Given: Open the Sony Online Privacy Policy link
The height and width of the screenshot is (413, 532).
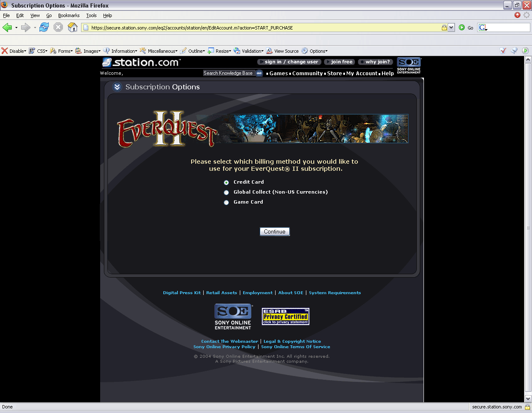Looking at the screenshot, I should (224, 347).
